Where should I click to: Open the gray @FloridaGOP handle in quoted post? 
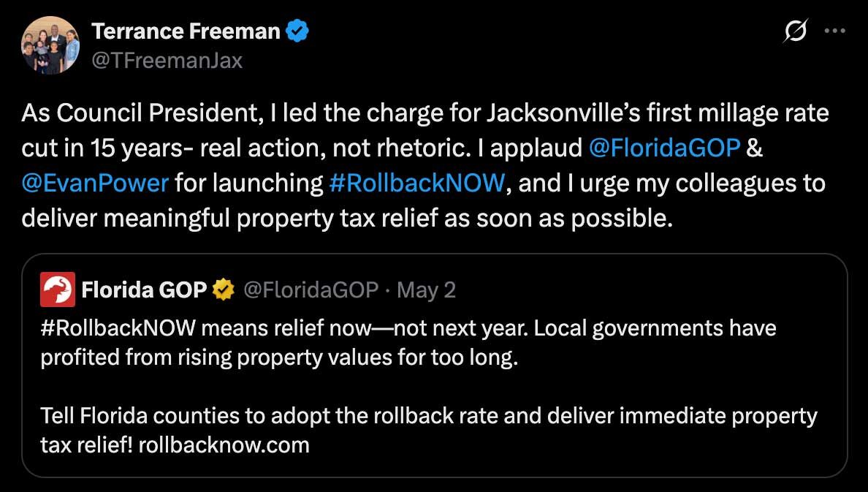[x=310, y=290]
